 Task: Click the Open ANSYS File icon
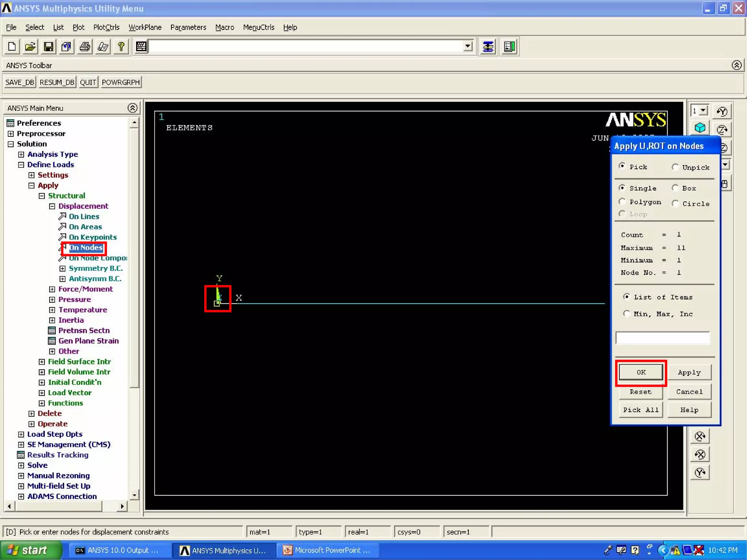point(30,47)
